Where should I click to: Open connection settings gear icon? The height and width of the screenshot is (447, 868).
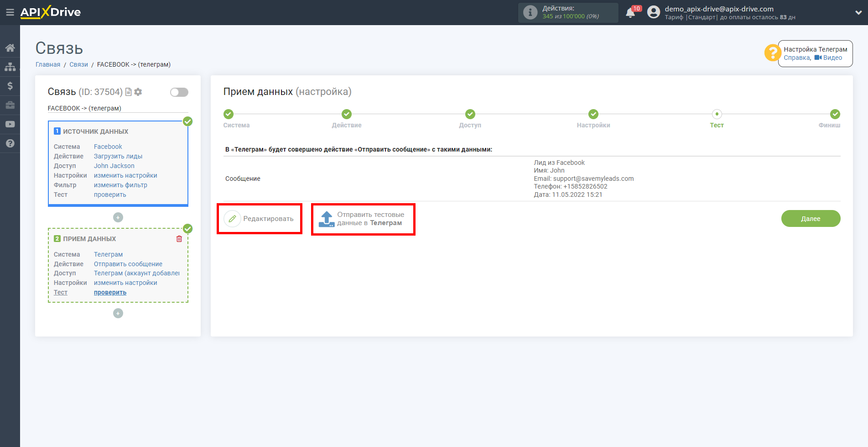pyautogui.click(x=138, y=92)
